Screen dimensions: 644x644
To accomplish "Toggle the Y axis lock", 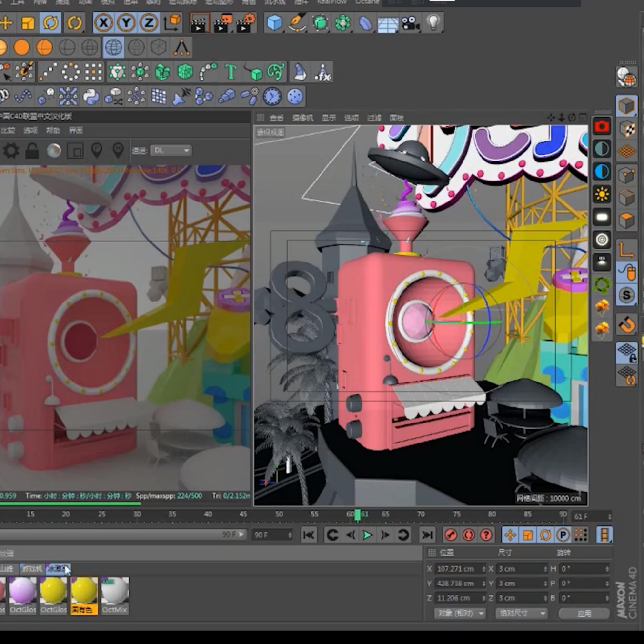I will coord(126,22).
